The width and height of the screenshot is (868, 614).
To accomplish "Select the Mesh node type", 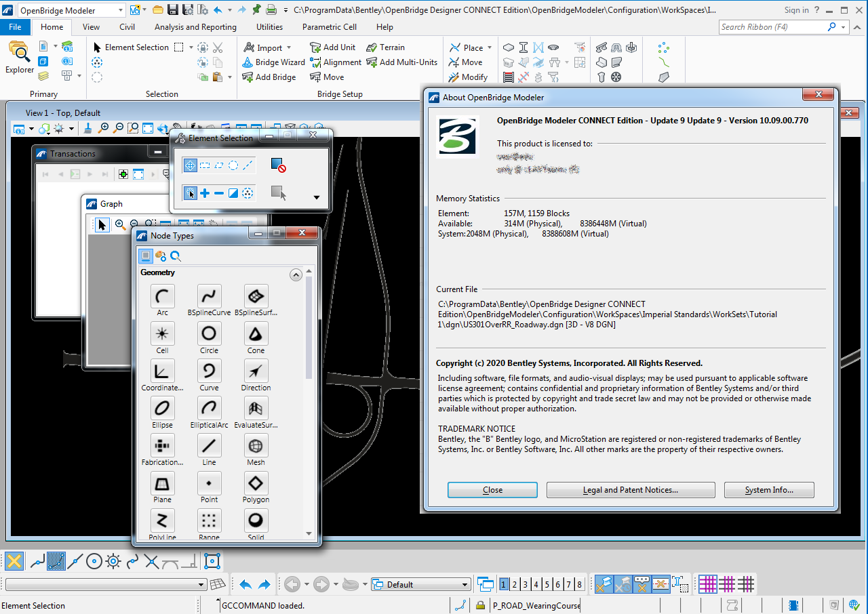I will [256, 446].
